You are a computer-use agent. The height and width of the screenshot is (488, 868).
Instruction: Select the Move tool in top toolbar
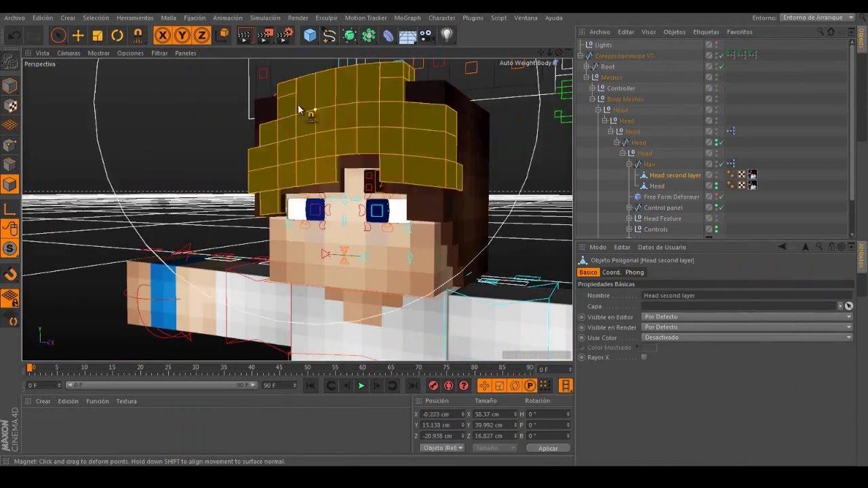pyautogui.click(x=78, y=35)
